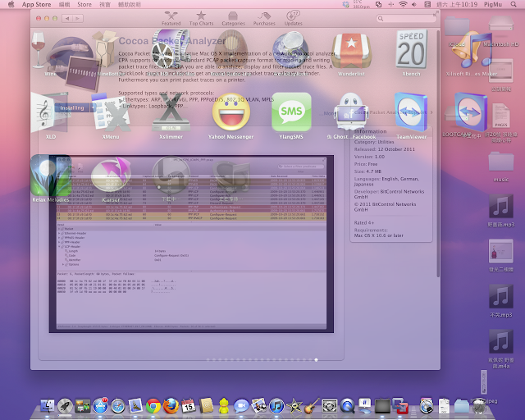Go forward with the App Store forward arrow
The image size is (525, 420).
click(x=78, y=18)
